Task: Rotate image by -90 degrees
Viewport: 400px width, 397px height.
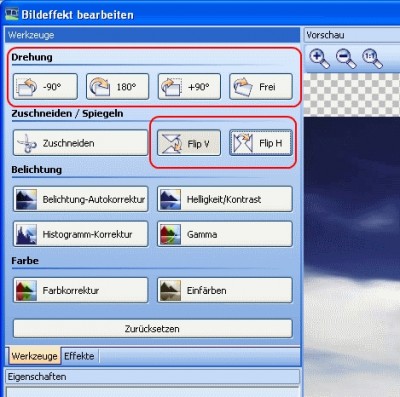Action: [45, 87]
